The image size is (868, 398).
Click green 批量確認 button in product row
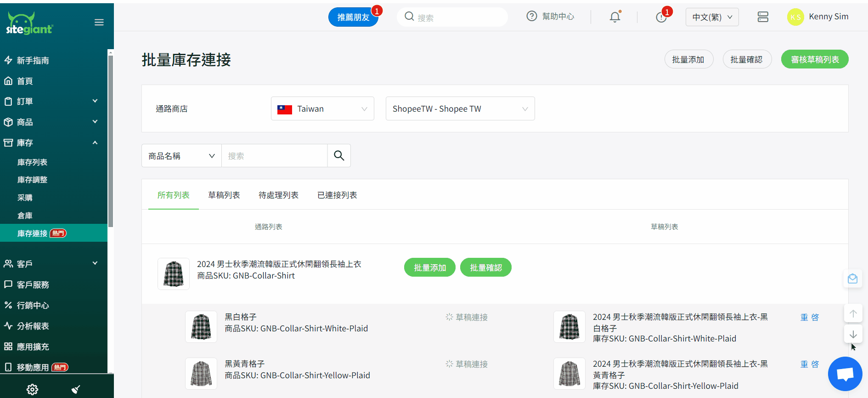pyautogui.click(x=486, y=267)
